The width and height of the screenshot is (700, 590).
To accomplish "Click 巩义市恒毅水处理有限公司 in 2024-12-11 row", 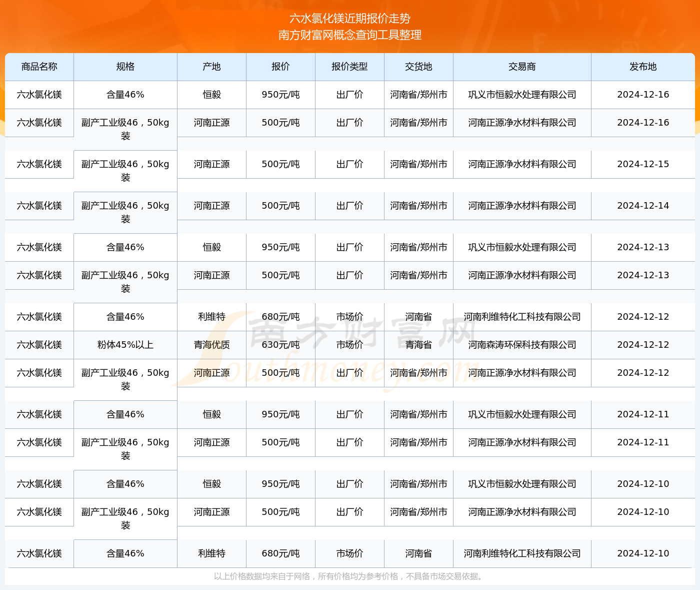I will [522, 414].
